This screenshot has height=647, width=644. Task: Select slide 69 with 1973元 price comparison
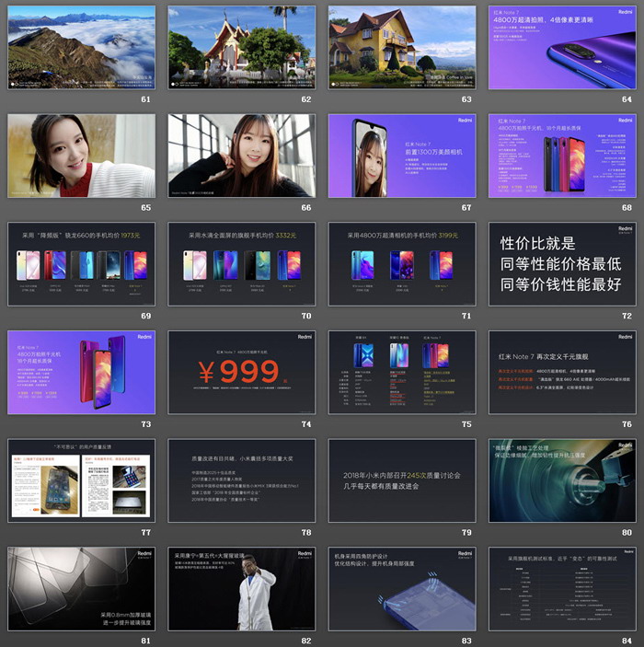tap(81, 264)
